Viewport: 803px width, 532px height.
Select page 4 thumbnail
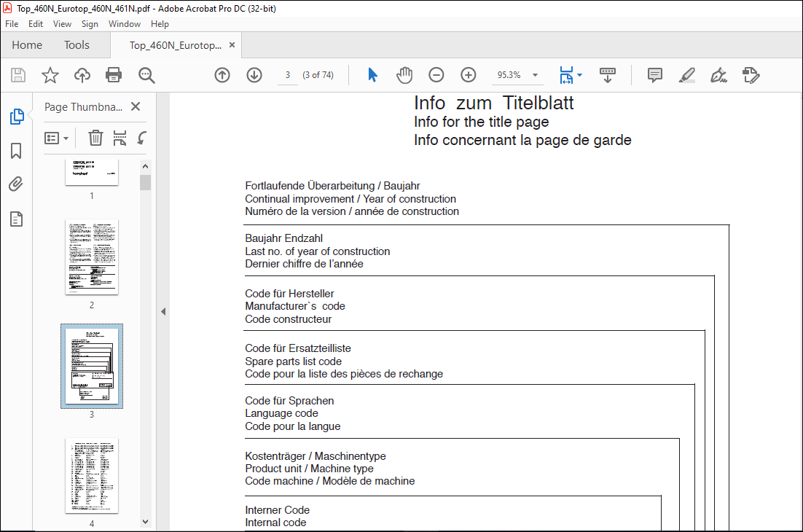point(92,476)
